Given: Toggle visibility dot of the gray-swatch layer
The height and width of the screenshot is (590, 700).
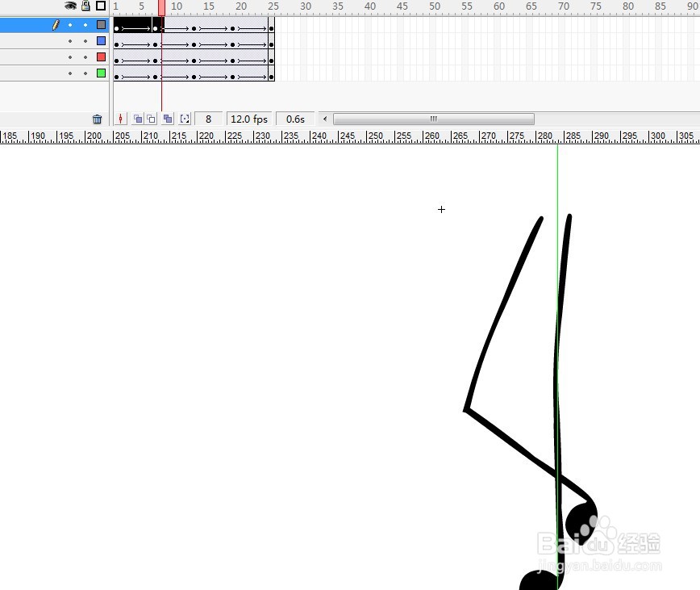Looking at the screenshot, I should [70, 25].
